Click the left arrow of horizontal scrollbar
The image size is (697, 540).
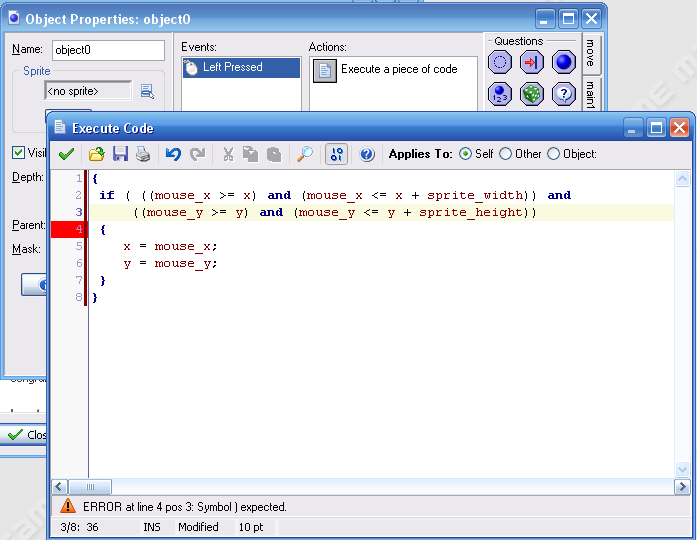point(60,487)
